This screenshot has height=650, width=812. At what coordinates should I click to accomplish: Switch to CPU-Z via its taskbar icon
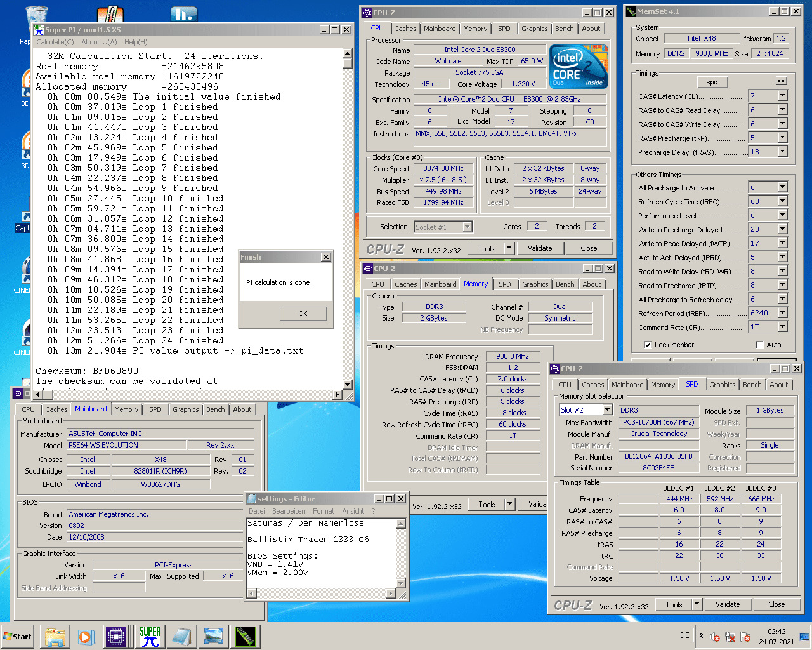click(x=117, y=637)
